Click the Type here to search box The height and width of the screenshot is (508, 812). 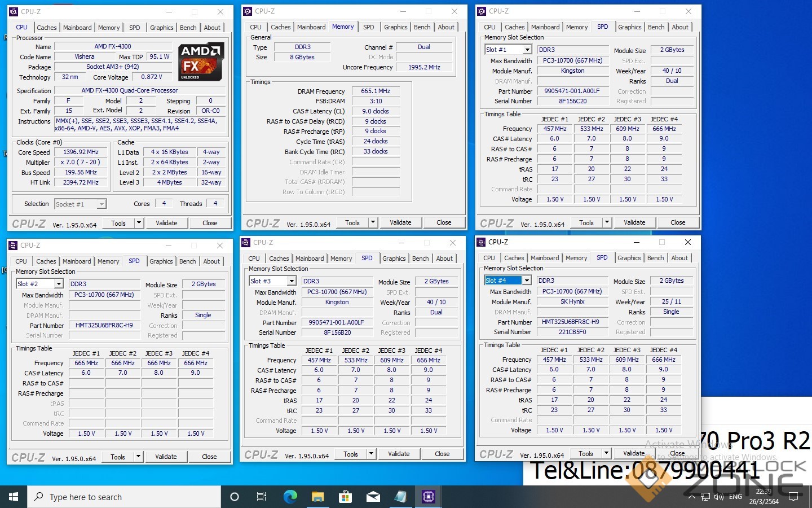pyautogui.click(x=124, y=497)
